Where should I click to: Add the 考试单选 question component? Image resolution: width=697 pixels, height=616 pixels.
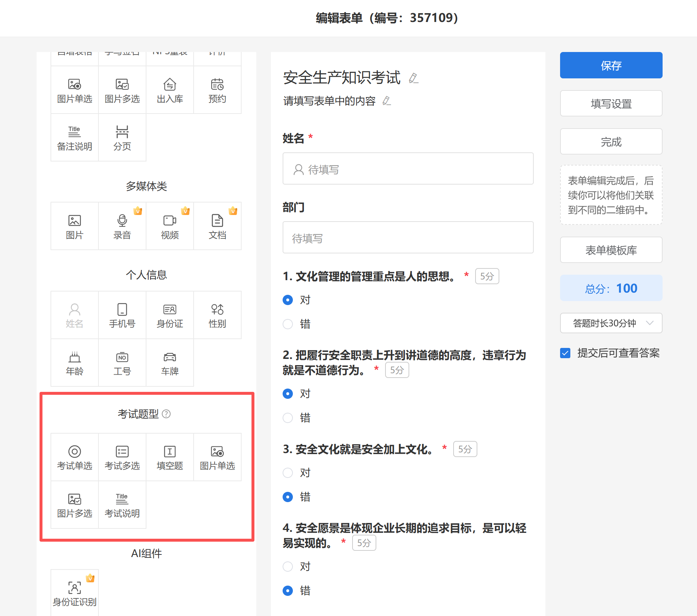coord(75,457)
